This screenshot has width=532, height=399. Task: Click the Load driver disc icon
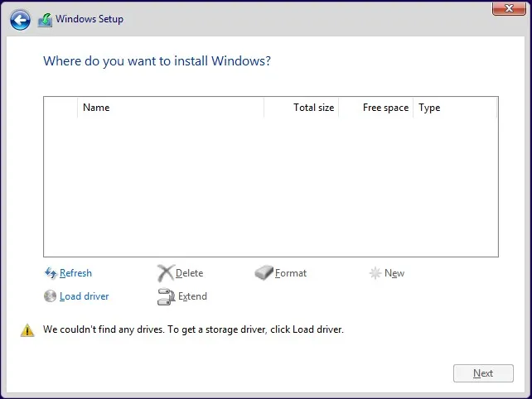pyautogui.click(x=51, y=296)
